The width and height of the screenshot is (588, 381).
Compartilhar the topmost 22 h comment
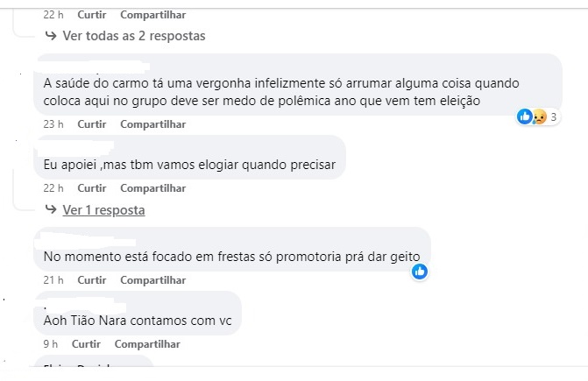click(152, 15)
